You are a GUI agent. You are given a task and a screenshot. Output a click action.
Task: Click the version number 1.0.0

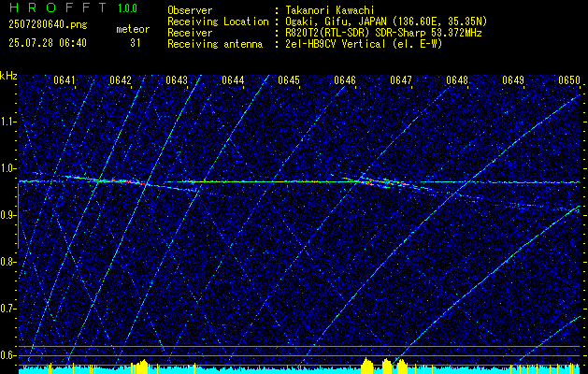coord(127,8)
